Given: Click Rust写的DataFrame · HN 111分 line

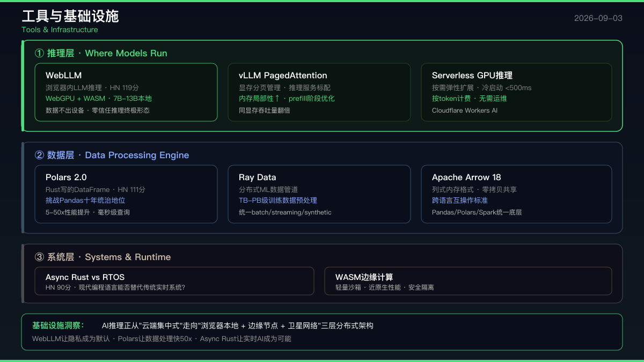Looking at the screenshot, I should pos(96,189).
